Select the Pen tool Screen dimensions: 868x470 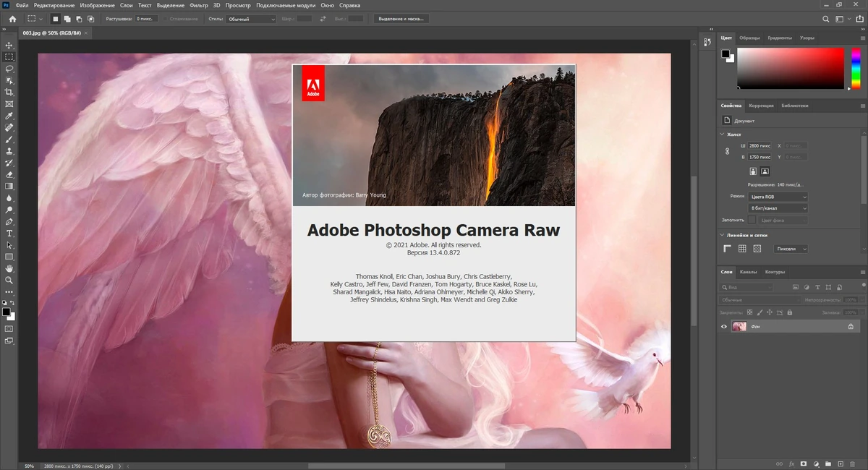pos(9,221)
